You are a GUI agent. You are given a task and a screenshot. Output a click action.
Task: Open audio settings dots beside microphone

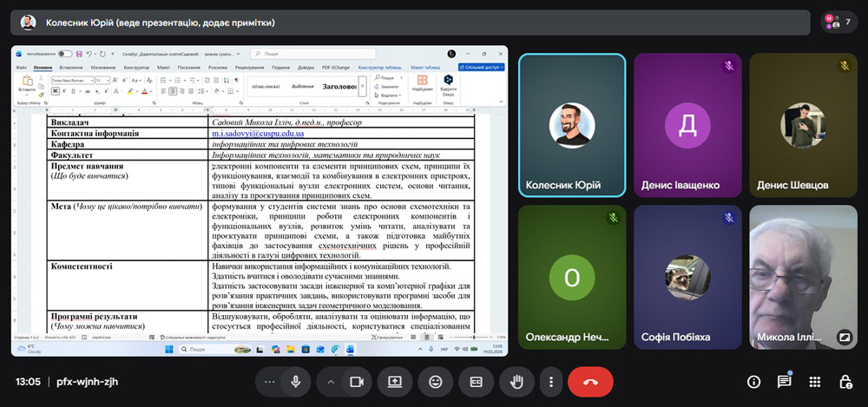pos(271,381)
